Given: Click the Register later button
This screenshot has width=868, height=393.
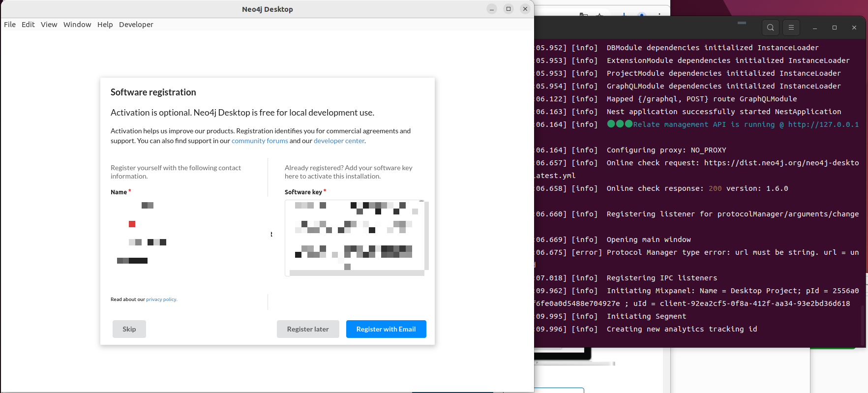Looking at the screenshot, I should [x=308, y=329].
